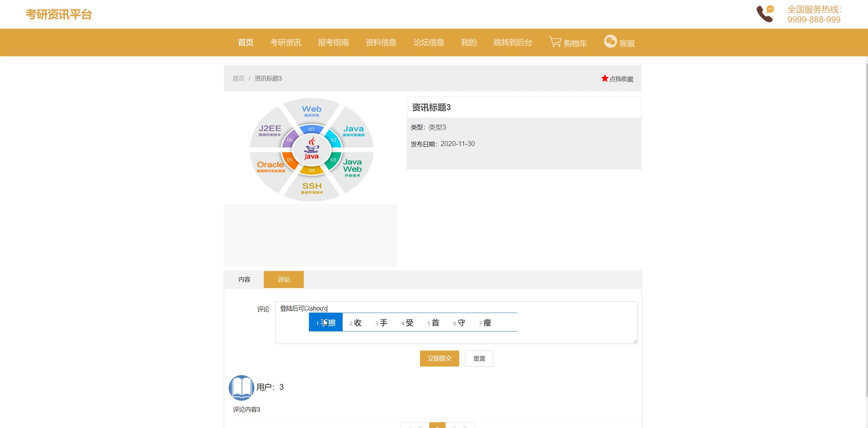Image resolution: width=868 pixels, height=428 pixels.
Task: Open the shopping cart icon
Action: (x=555, y=42)
